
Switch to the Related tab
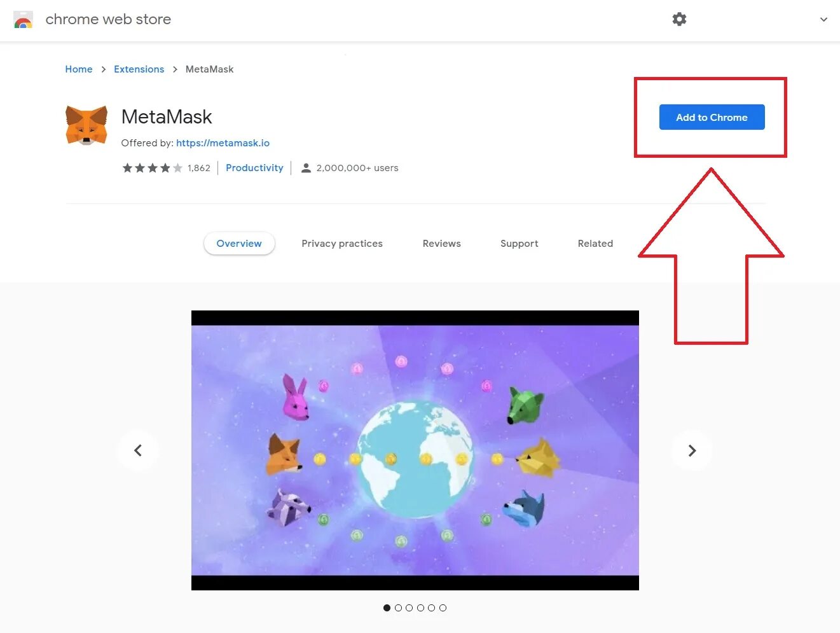click(595, 243)
